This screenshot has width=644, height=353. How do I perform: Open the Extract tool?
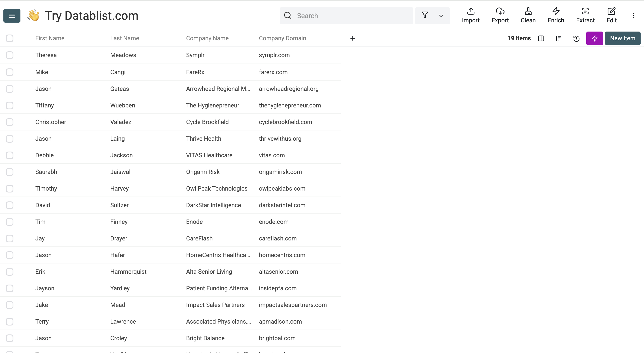pyautogui.click(x=585, y=16)
